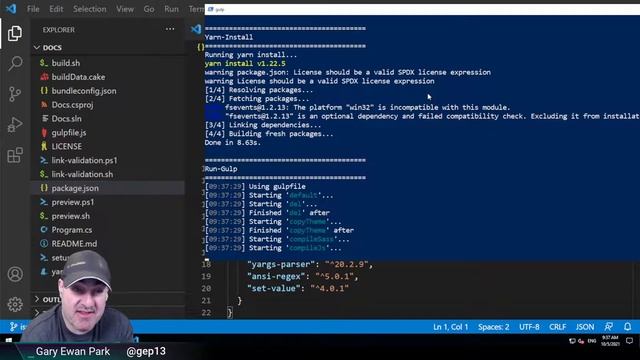
Task: Click the feedback icon in status bar
Action: [x=609, y=327]
